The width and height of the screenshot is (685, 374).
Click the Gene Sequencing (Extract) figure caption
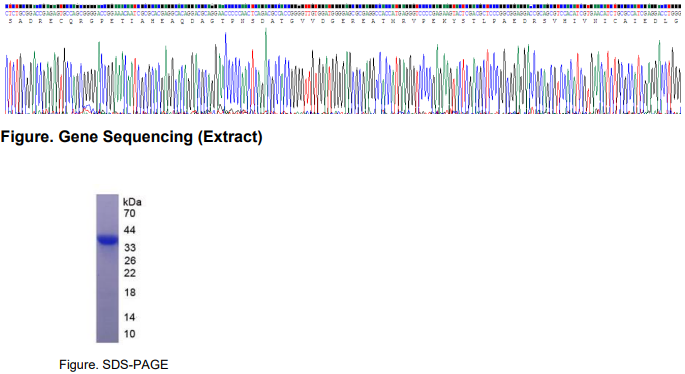tap(131, 137)
